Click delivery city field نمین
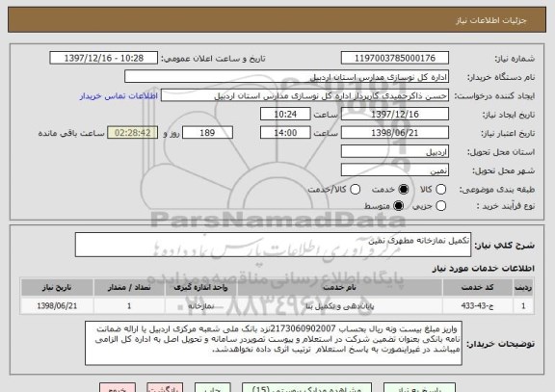The image size is (555, 392). [x=395, y=170]
